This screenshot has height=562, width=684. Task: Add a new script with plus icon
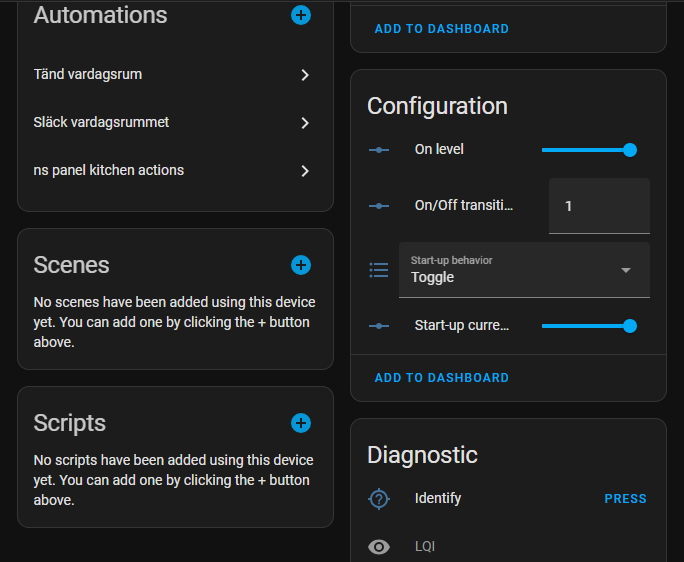click(301, 423)
